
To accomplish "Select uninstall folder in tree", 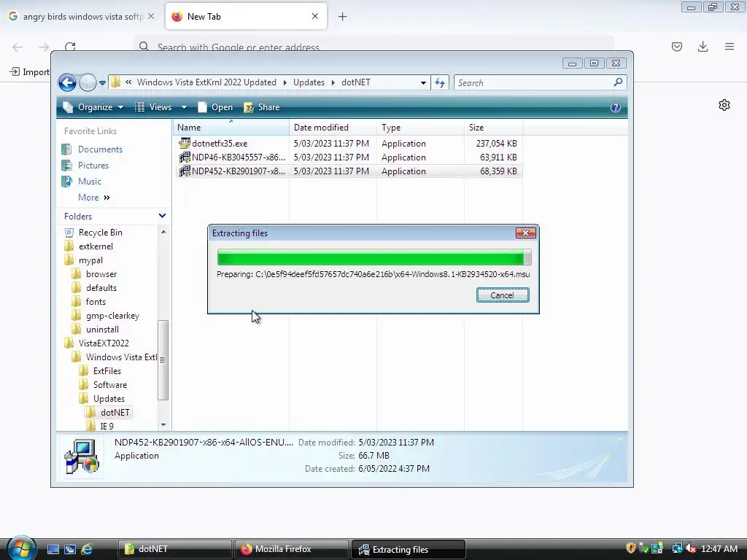I will (x=102, y=330).
